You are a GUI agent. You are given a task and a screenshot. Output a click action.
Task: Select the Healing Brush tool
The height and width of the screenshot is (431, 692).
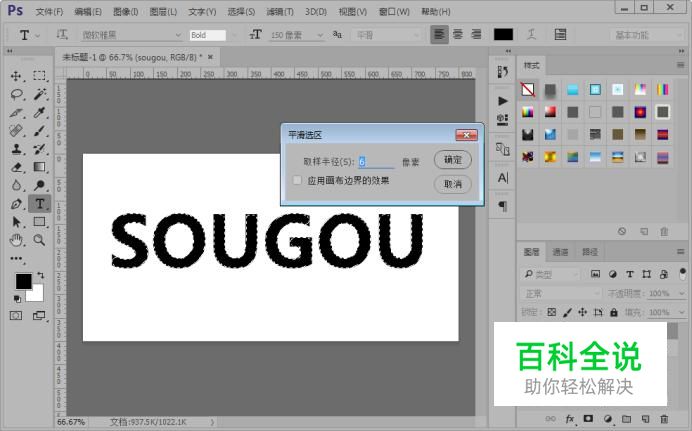click(x=16, y=131)
